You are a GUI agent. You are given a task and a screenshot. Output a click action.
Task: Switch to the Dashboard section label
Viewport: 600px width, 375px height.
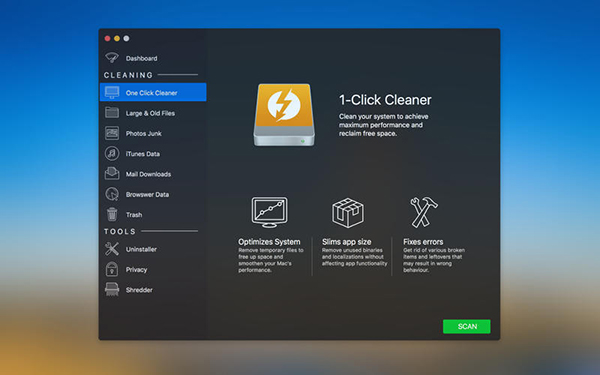(141, 58)
